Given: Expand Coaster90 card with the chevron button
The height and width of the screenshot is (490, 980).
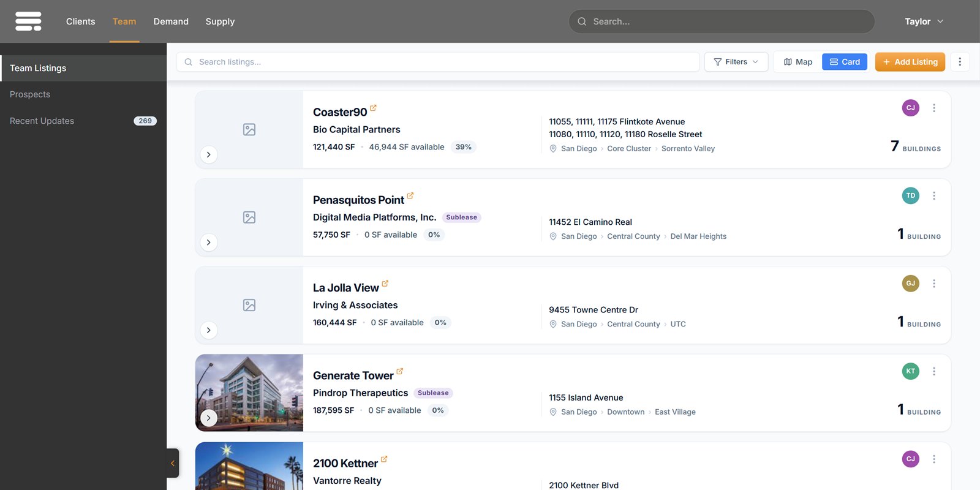Looking at the screenshot, I should click(209, 154).
